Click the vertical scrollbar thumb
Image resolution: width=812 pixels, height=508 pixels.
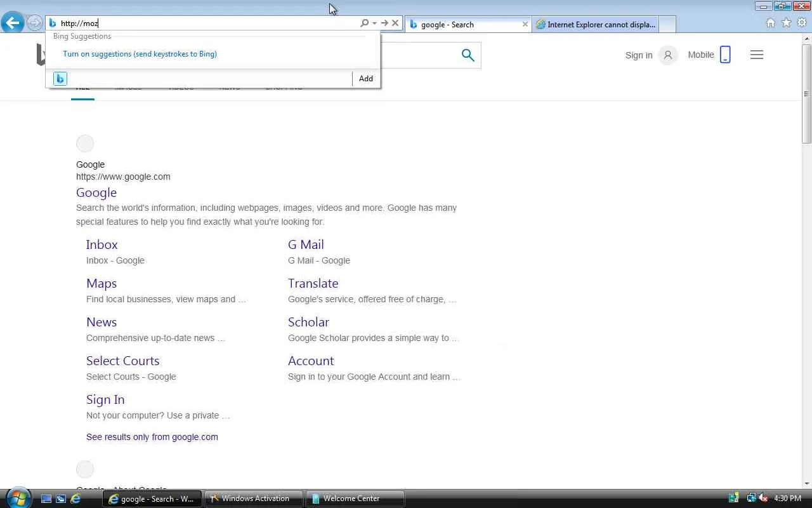[x=806, y=93]
